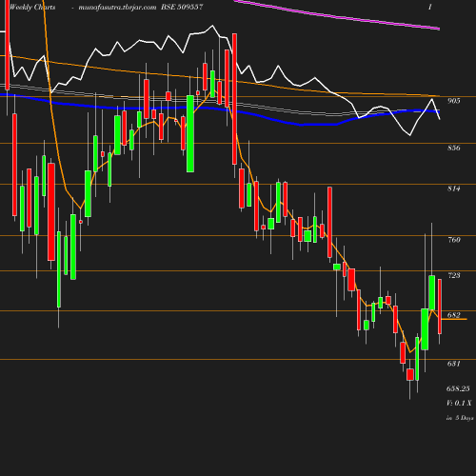
Task: Click the last red candlestick on the right
Action: pos(440,307)
